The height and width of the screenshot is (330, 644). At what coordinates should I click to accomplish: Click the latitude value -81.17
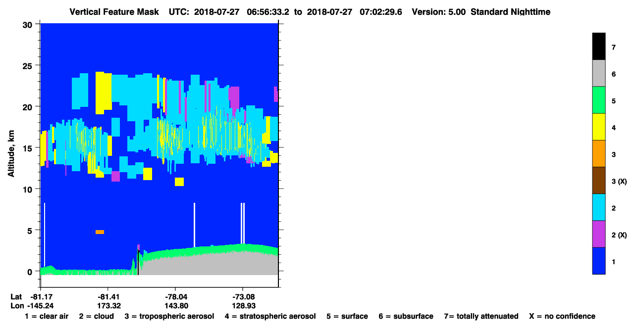coord(40,296)
